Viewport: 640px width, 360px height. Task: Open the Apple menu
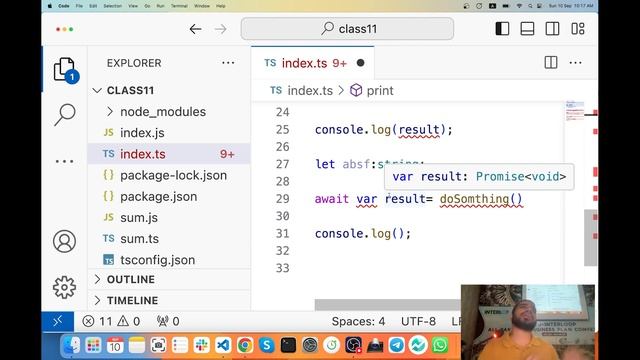coord(49,6)
